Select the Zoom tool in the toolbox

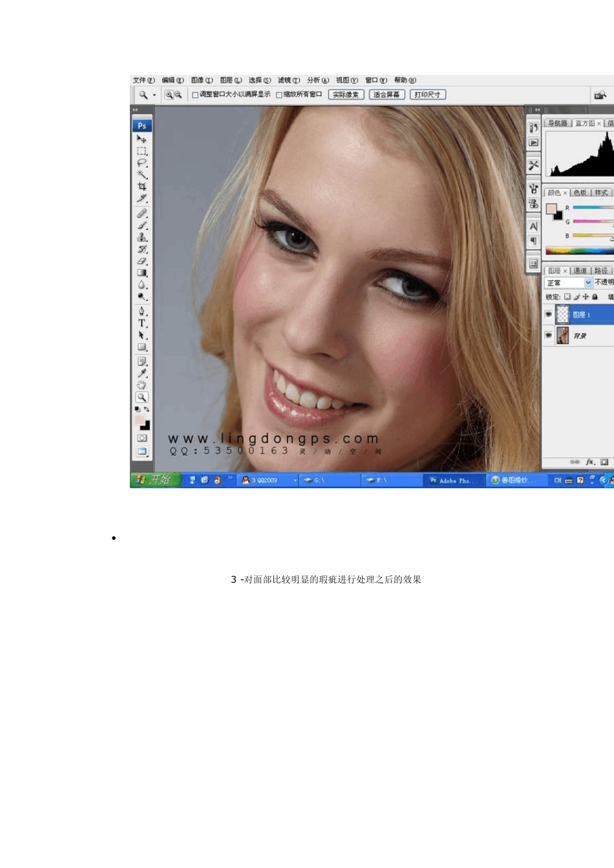point(142,397)
